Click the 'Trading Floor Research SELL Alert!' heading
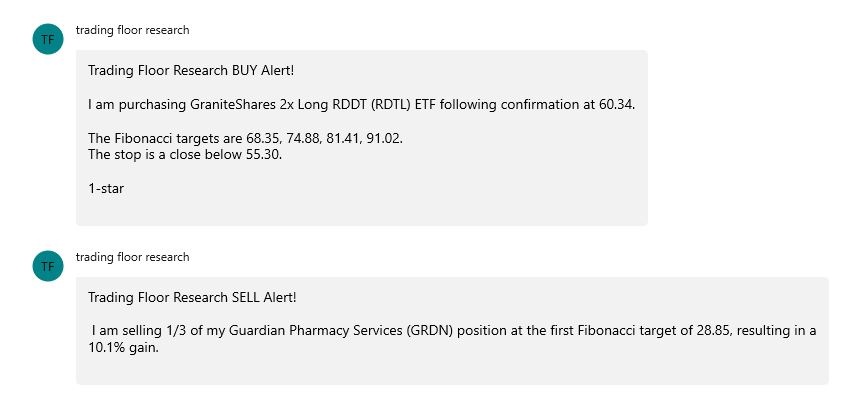Screen dimensions: 854x402 click(x=192, y=297)
